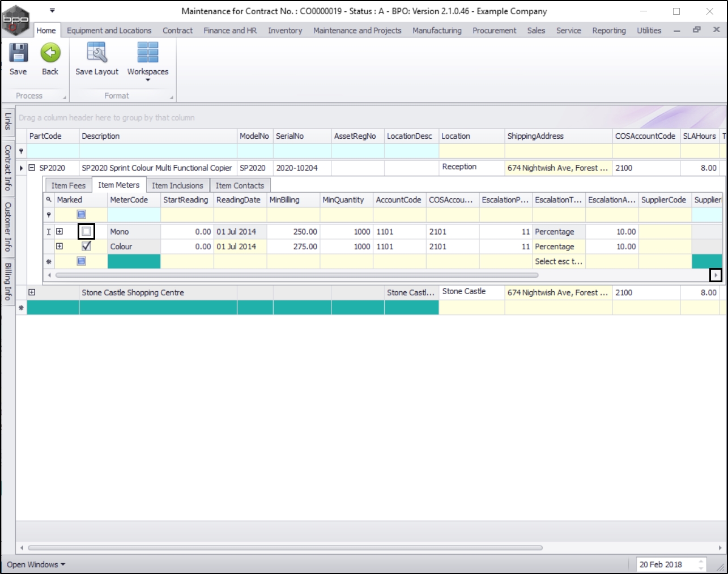The image size is (728, 574).
Task: Click the Description filter row field
Action: coord(158,151)
